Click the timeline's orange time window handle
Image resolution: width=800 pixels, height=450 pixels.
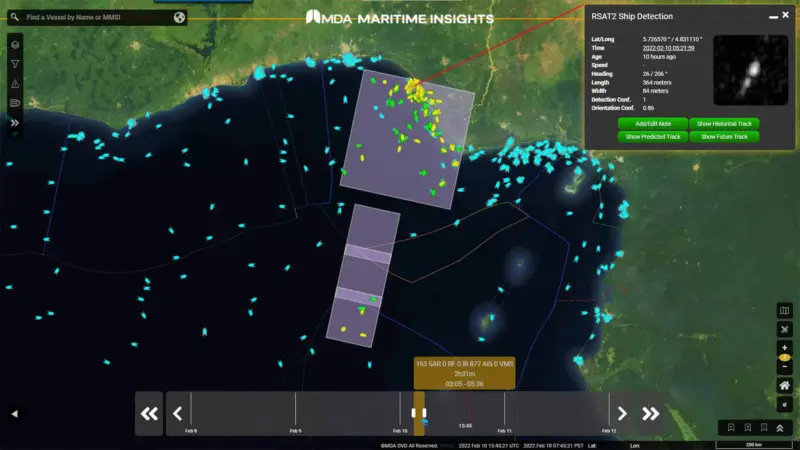pos(419,412)
